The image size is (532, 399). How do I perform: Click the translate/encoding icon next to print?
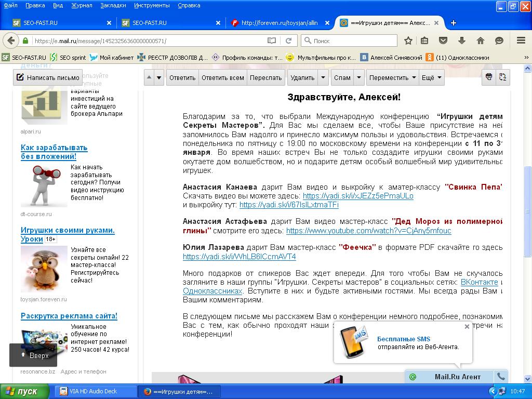pyautogui.click(x=502, y=77)
